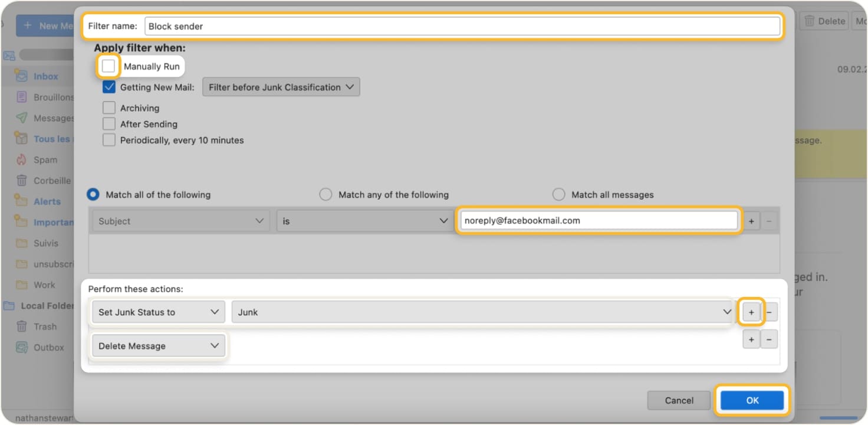Select the Match all messages radio button
This screenshot has height=425, width=868.
(558, 194)
